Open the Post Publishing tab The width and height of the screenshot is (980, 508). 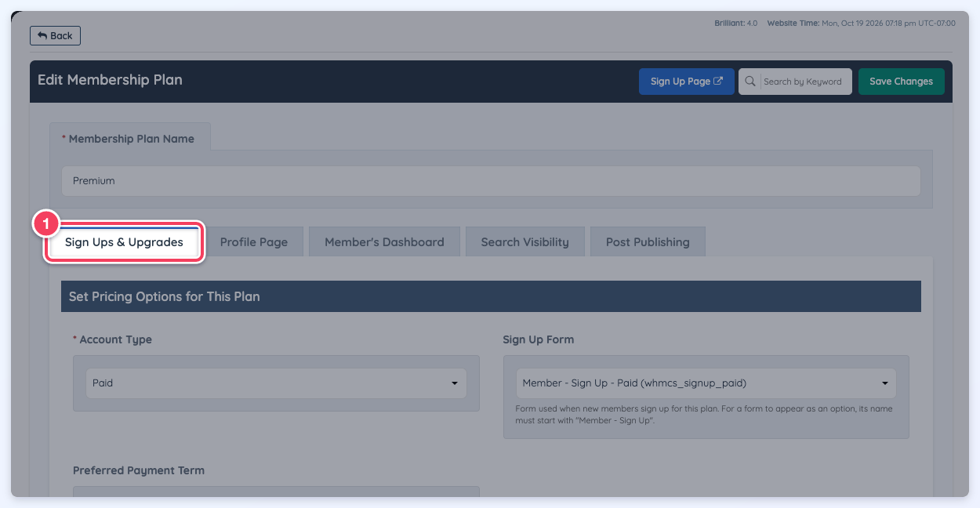(648, 242)
